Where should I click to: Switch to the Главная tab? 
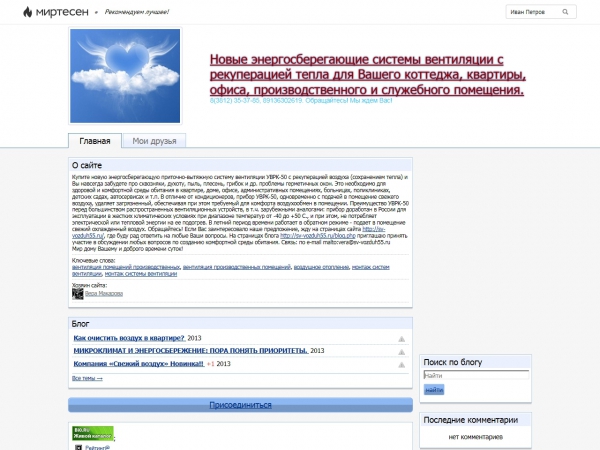pyautogui.click(x=95, y=141)
